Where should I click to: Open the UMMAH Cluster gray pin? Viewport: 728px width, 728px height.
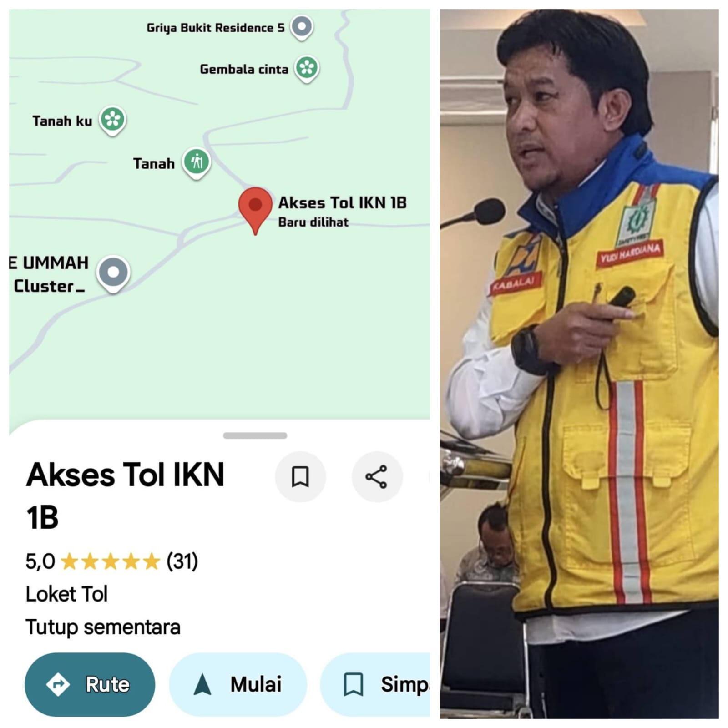point(113,273)
